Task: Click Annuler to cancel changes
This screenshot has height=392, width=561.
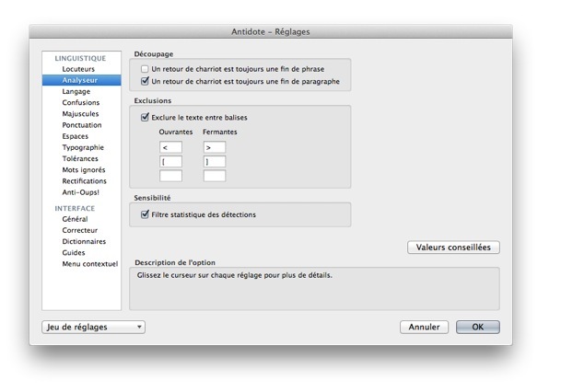Action: (x=424, y=327)
